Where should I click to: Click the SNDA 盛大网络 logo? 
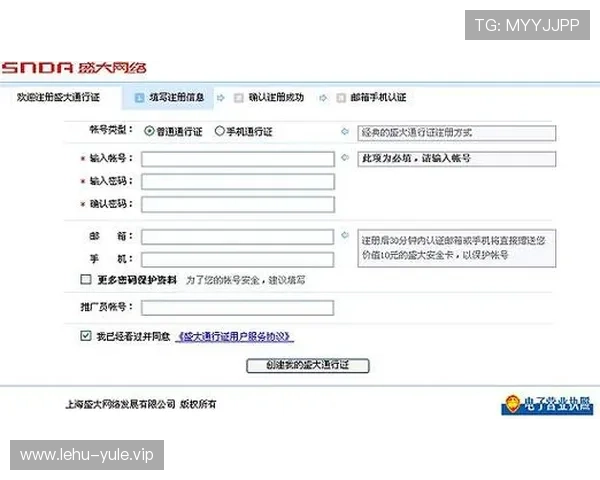coord(74,67)
